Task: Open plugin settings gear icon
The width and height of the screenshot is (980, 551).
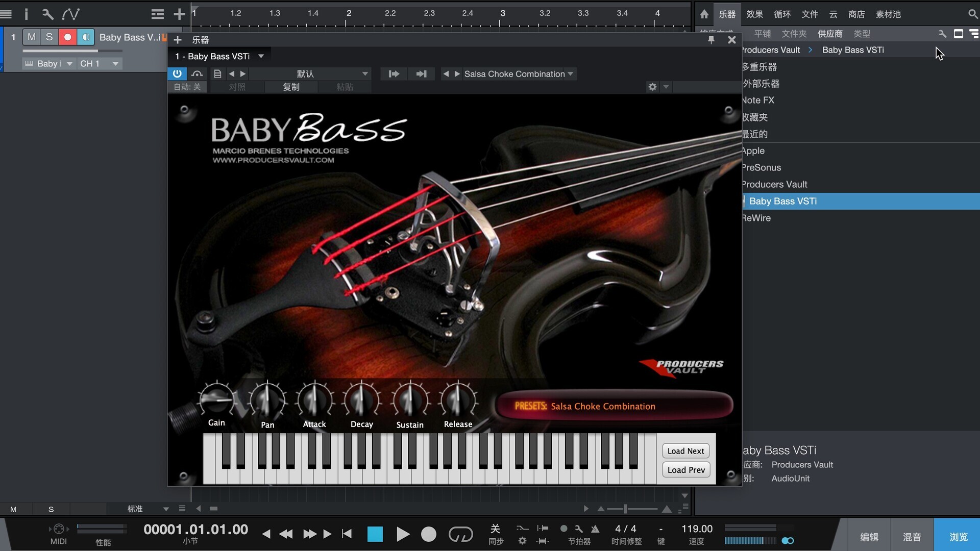Action: (x=652, y=87)
